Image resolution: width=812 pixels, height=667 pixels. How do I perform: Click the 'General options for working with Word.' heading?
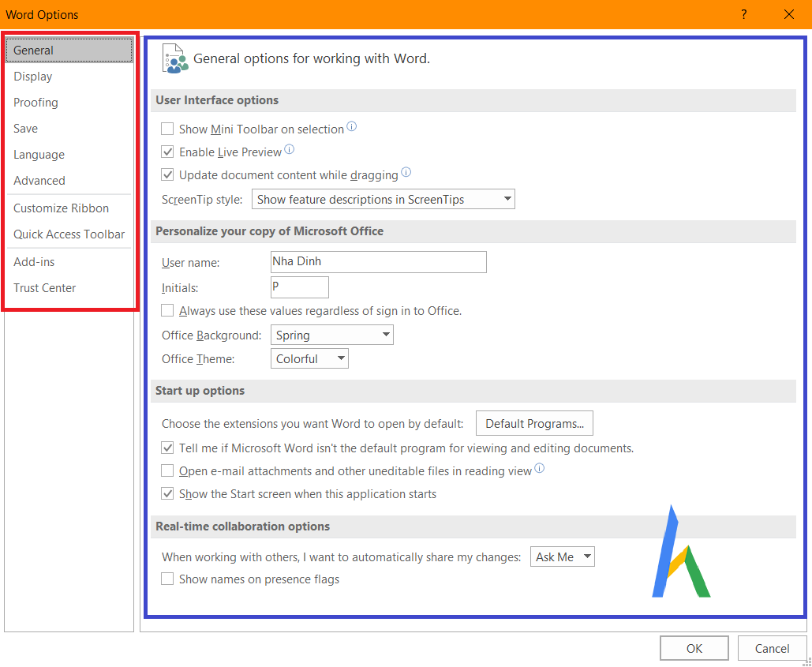click(312, 58)
